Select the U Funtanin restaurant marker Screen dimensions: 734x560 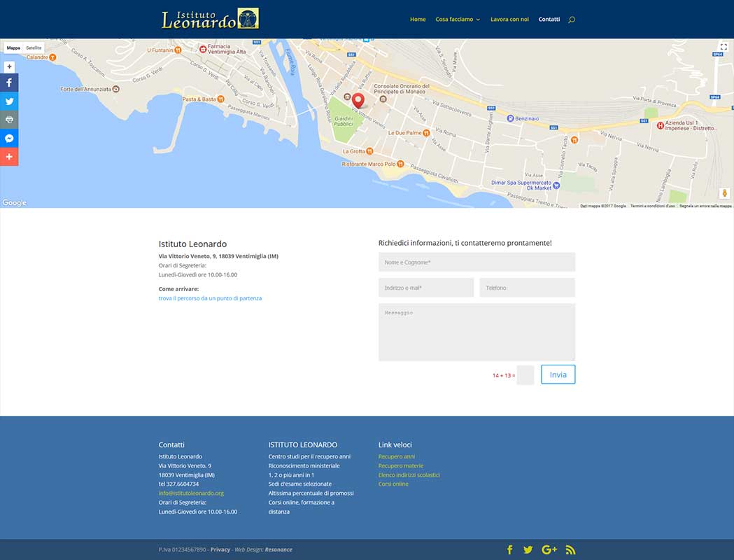click(178, 50)
